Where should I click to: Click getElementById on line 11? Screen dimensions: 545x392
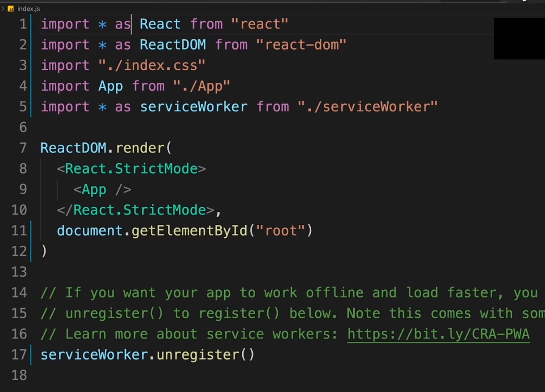pyautogui.click(x=189, y=231)
